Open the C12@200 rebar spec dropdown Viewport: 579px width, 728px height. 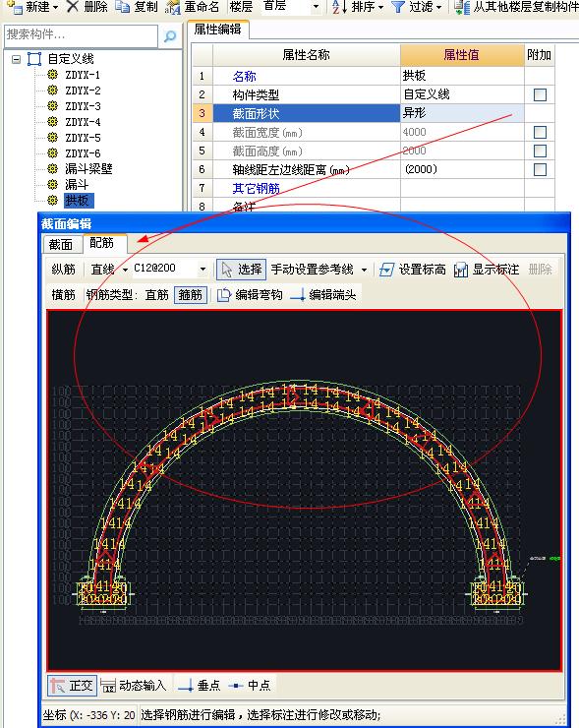point(203,269)
